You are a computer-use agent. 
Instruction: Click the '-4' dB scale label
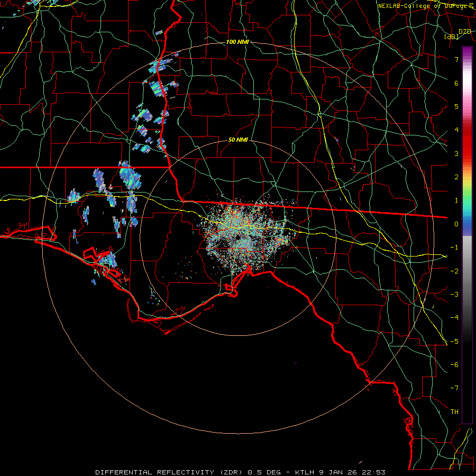click(454, 318)
